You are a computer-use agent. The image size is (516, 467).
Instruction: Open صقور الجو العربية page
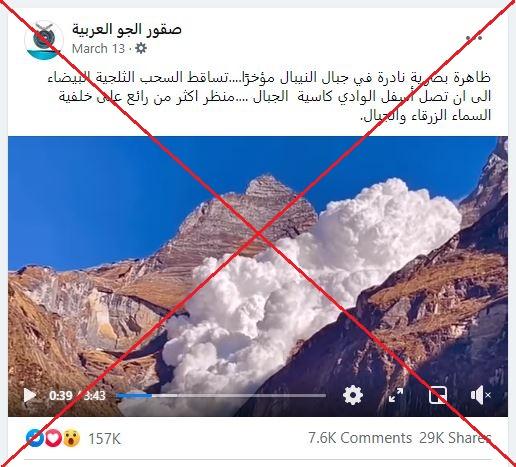pyautogui.click(x=127, y=30)
